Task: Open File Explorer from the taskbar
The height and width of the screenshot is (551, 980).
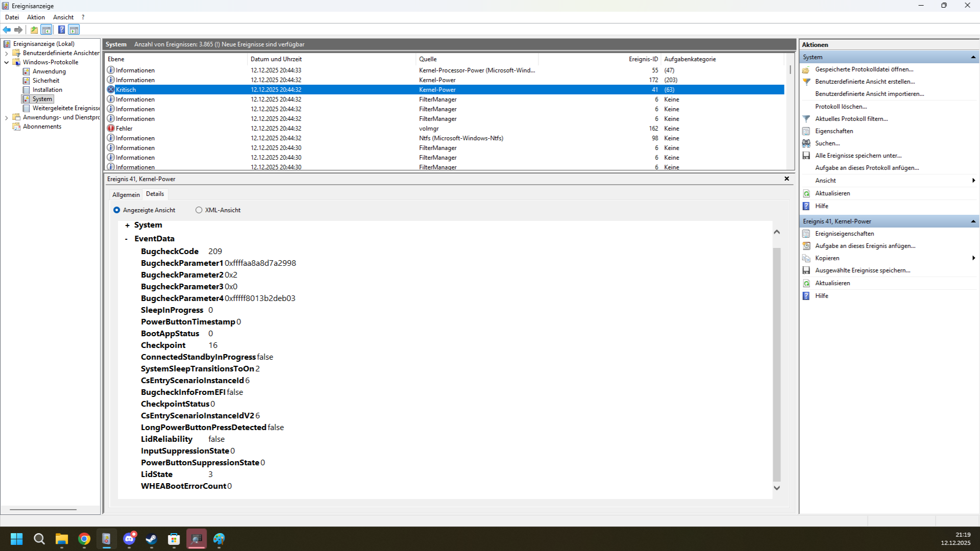Action: pos(62,539)
